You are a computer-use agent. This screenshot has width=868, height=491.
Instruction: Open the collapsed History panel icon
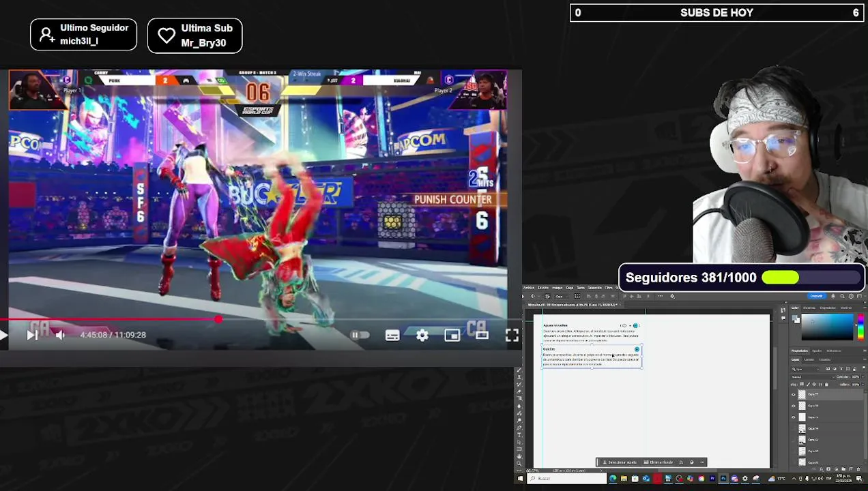pyautogui.click(x=783, y=310)
